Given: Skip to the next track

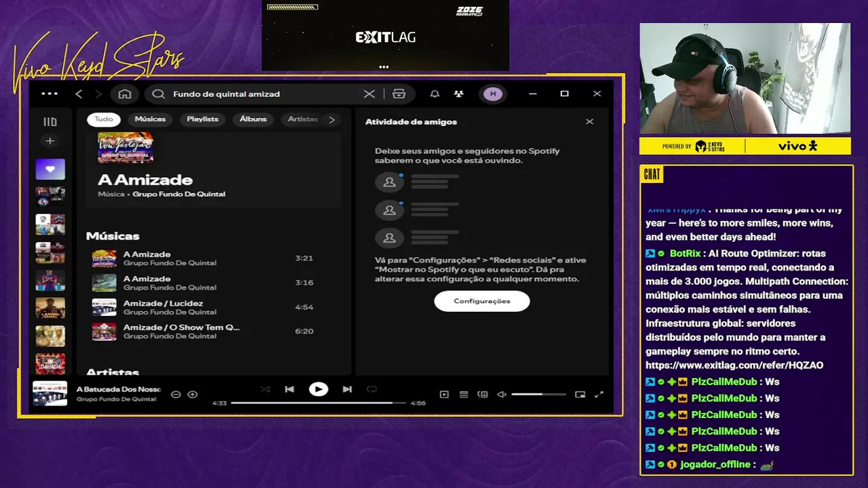Looking at the screenshot, I should (x=347, y=389).
